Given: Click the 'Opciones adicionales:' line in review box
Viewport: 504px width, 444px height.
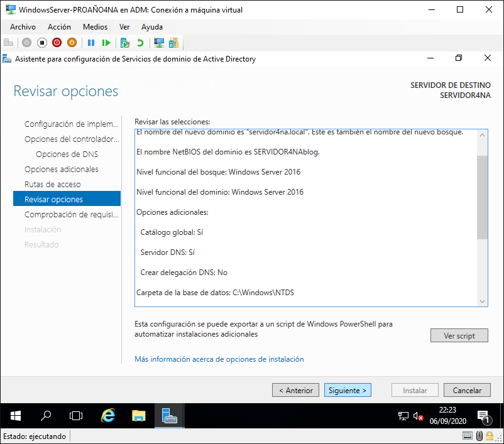Looking at the screenshot, I should coord(172,212).
